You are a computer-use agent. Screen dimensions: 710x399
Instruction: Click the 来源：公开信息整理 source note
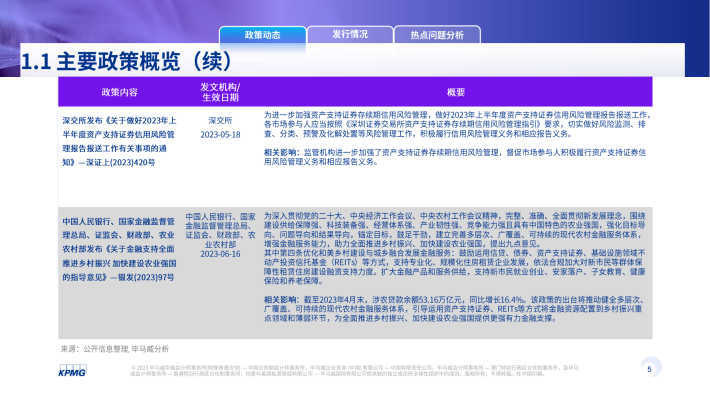tap(115, 349)
